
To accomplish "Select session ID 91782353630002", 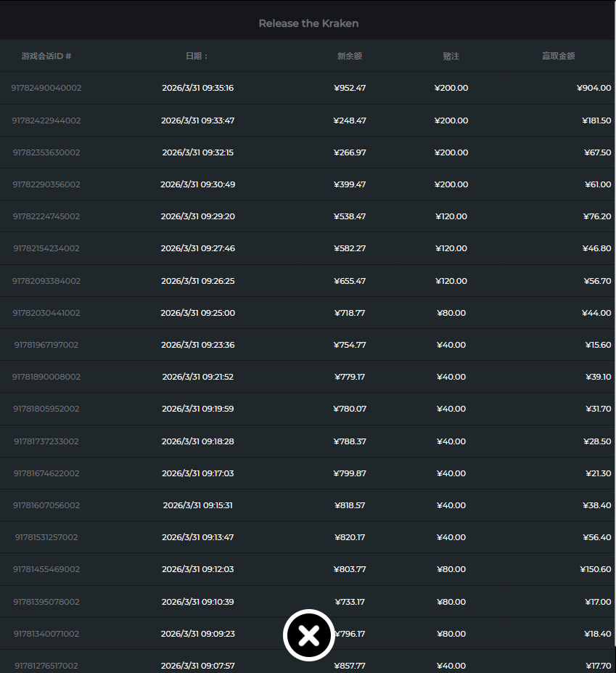I will click(46, 152).
